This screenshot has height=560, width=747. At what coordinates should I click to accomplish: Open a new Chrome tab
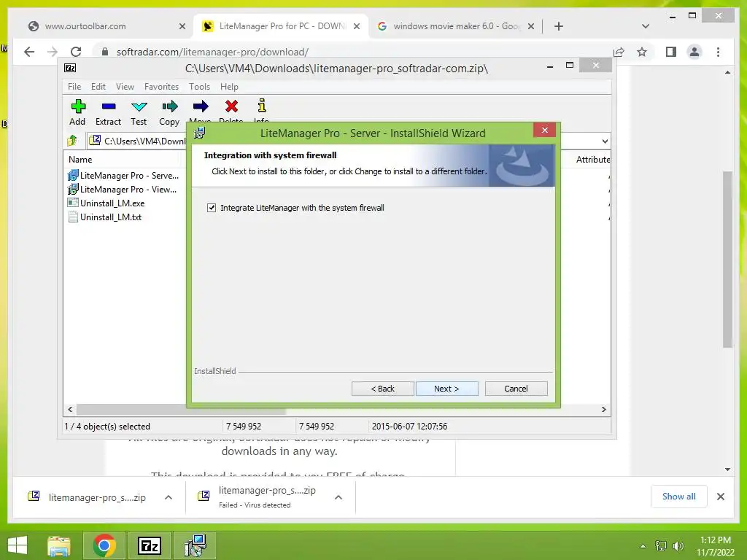click(x=559, y=26)
